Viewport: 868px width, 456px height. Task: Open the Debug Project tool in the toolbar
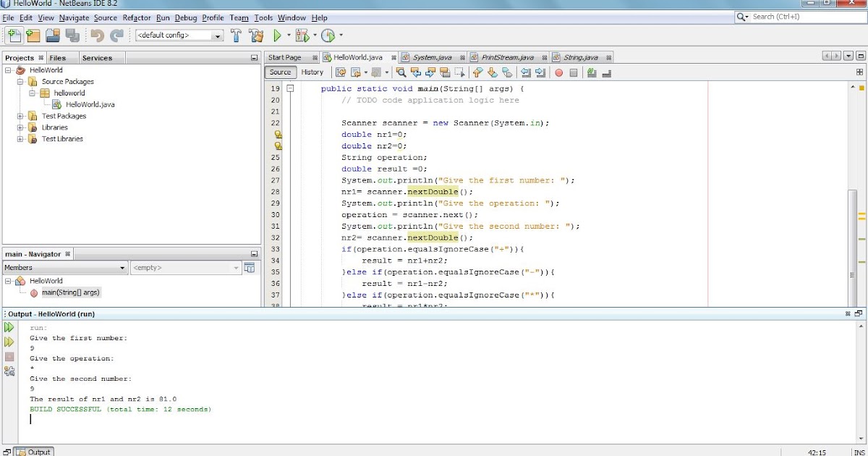[x=301, y=35]
